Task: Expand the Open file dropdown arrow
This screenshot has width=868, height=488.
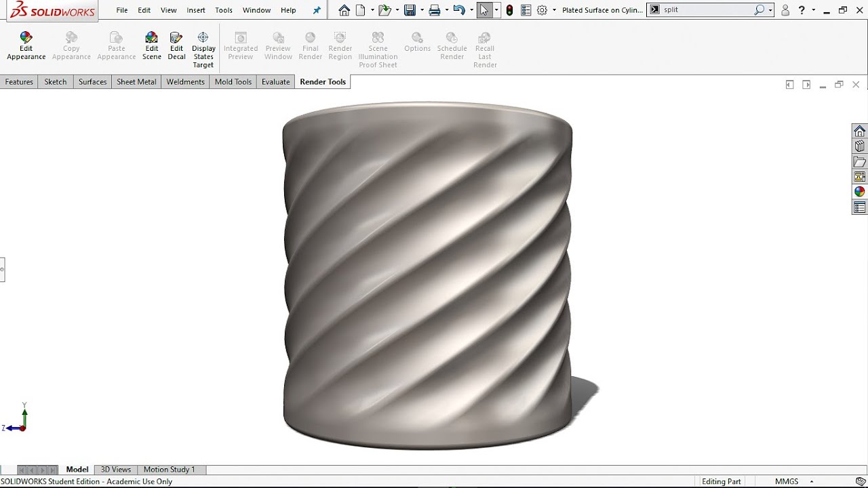Action: (397, 10)
